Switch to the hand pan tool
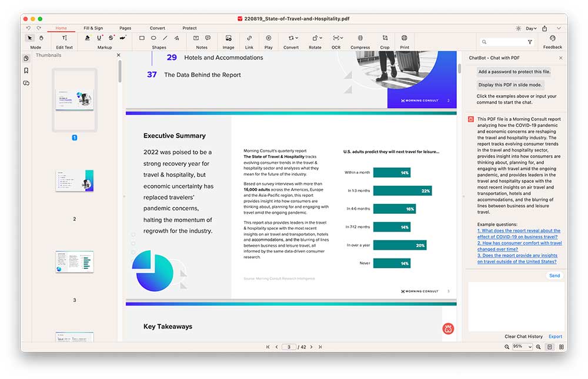Image resolution: width=588 pixels, height=379 pixels. tap(41, 38)
